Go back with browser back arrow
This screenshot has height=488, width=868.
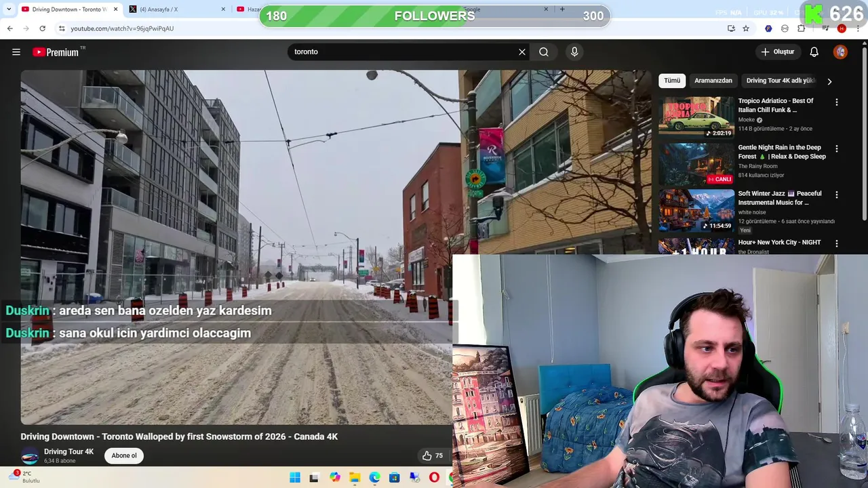[9, 28]
